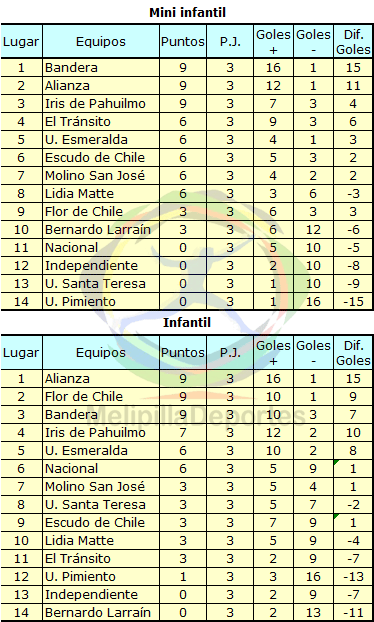The image size is (374, 622).
Task: Select the Infantil table heading
Action: click(187, 323)
